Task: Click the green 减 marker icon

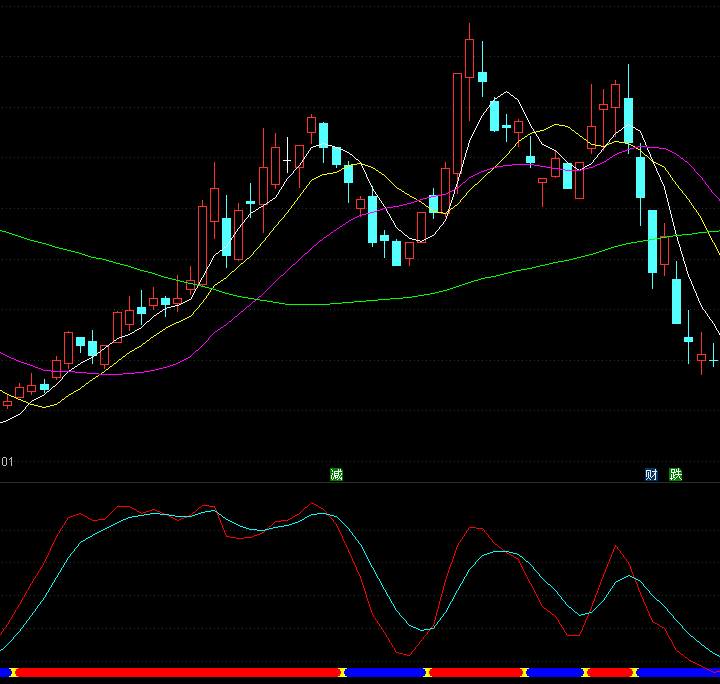Action: [x=336, y=474]
